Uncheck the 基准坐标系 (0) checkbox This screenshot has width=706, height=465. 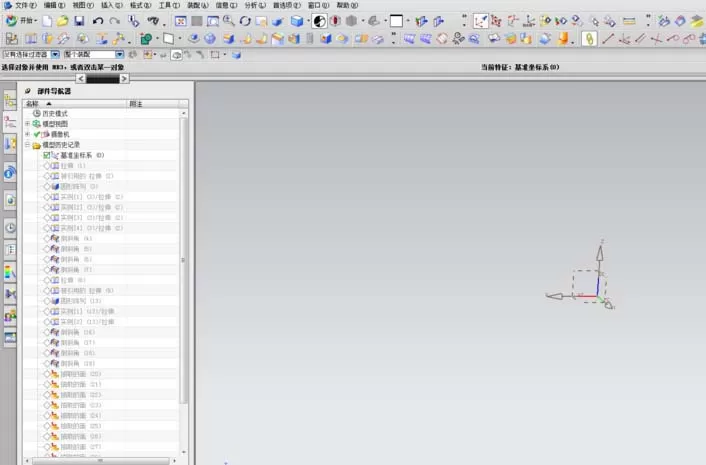pyautogui.click(x=47, y=155)
